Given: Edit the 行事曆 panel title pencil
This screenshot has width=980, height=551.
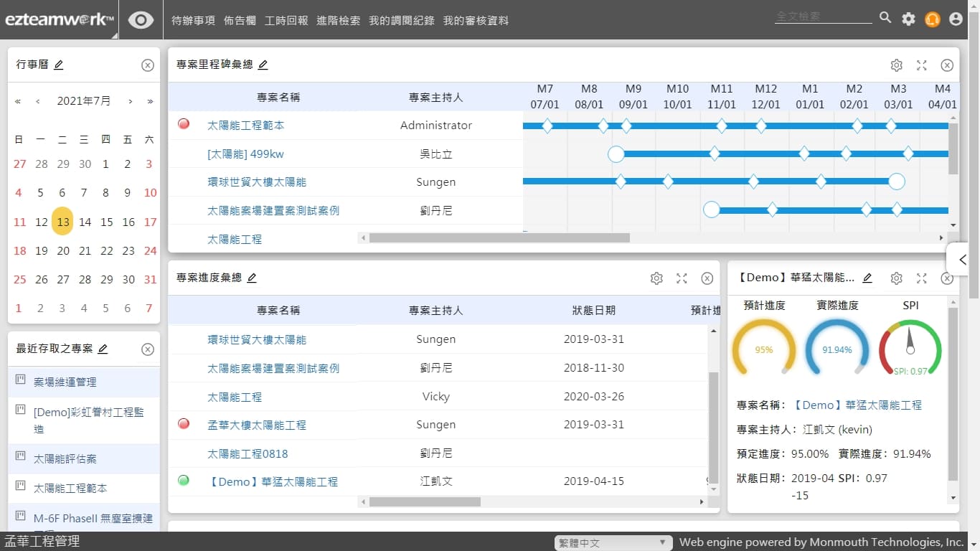Looking at the screenshot, I should click(x=59, y=65).
